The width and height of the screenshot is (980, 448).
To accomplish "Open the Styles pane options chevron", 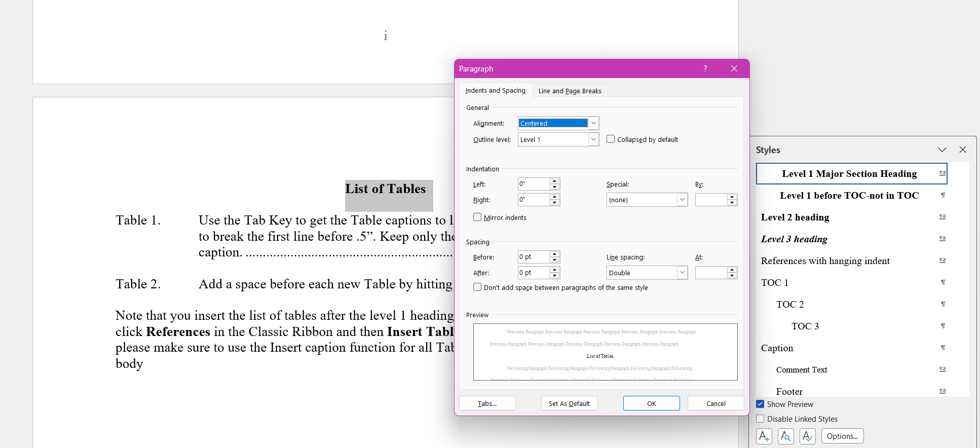I will pyautogui.click(x=942, y=150).
